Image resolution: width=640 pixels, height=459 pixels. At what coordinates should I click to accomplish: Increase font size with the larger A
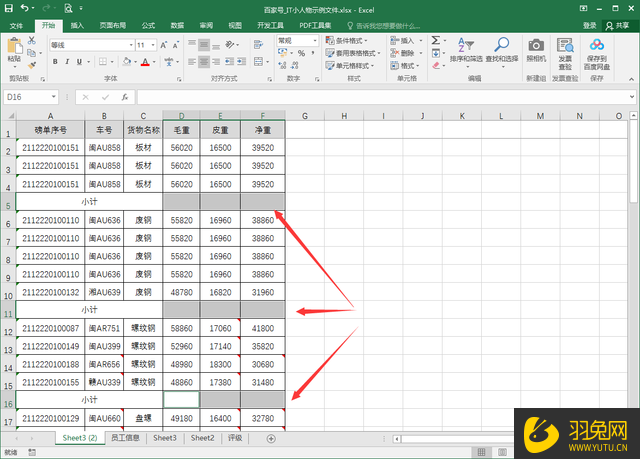pos(164,45)
